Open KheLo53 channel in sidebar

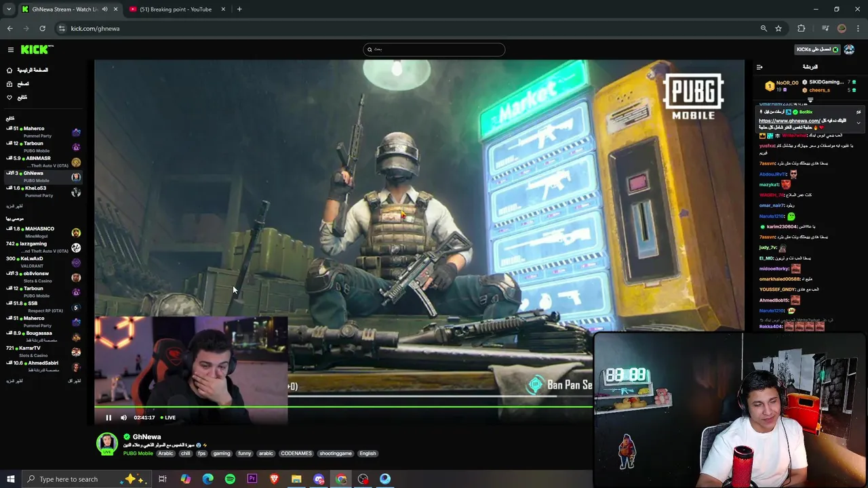43,191
